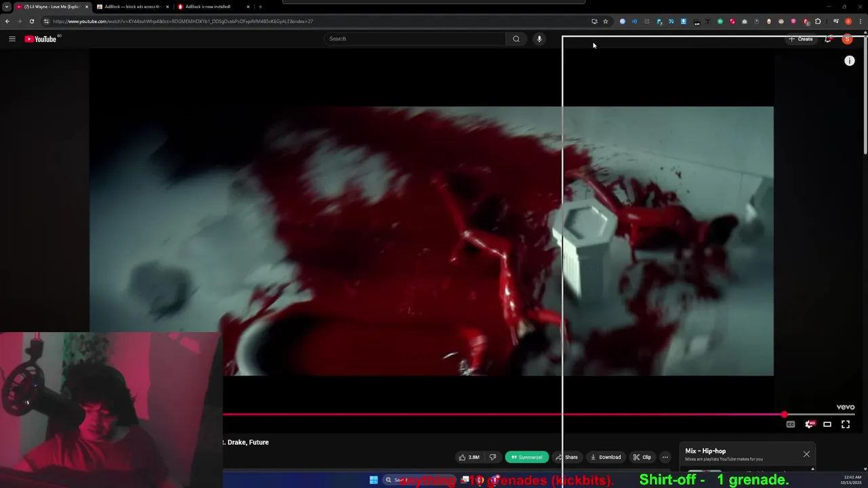Go back in browser history
The image size is (868, 488).
pyautogui.click(x=7, y=21)
